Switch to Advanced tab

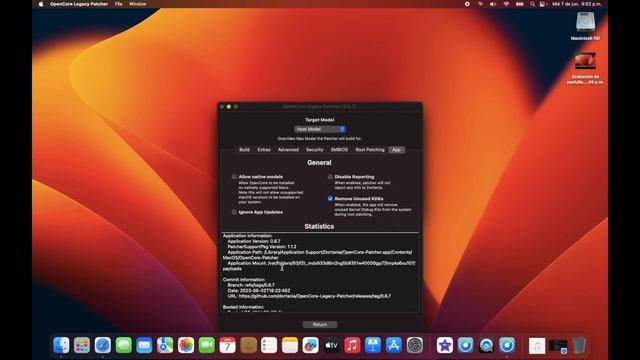[x=288, y=150]
